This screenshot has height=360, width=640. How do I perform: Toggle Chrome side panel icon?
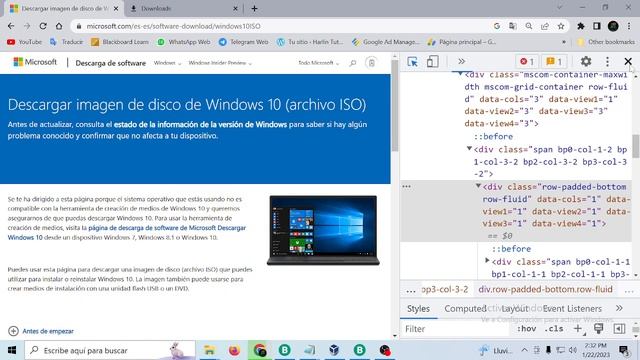(x=597, y=26)
